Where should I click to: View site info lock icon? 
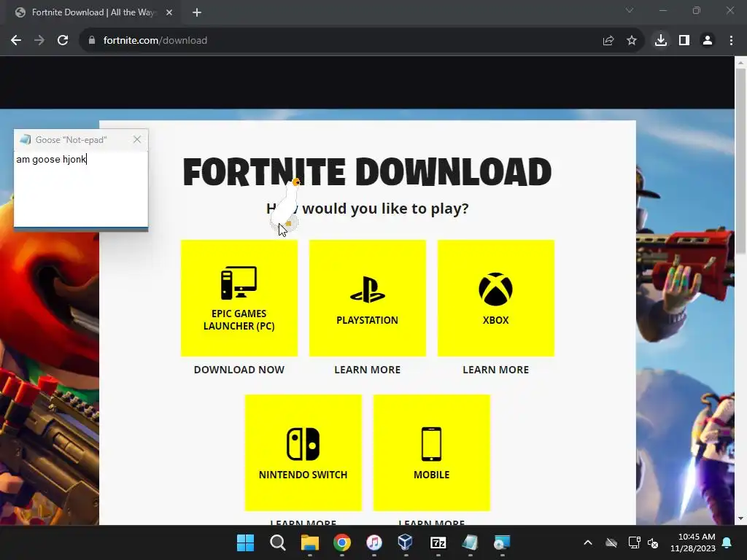point(92,41)
